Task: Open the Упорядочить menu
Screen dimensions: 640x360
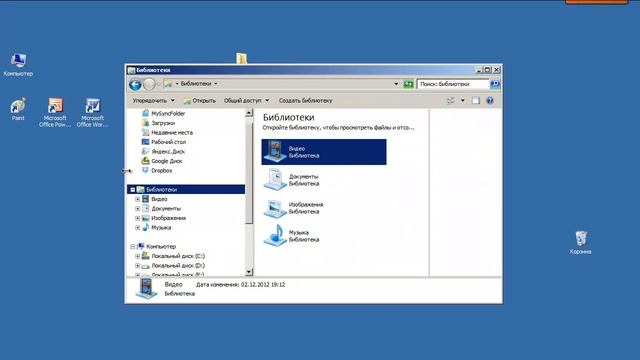Action: (153, 100)
